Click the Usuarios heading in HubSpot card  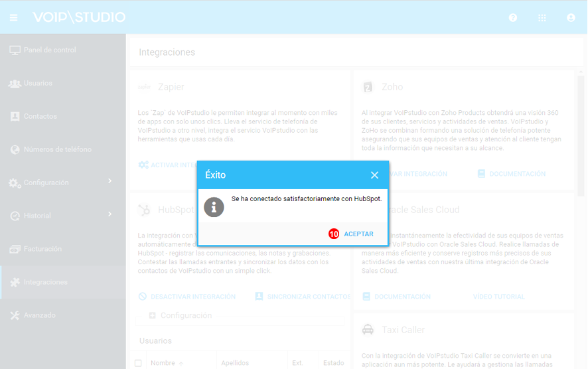point(155,341)
